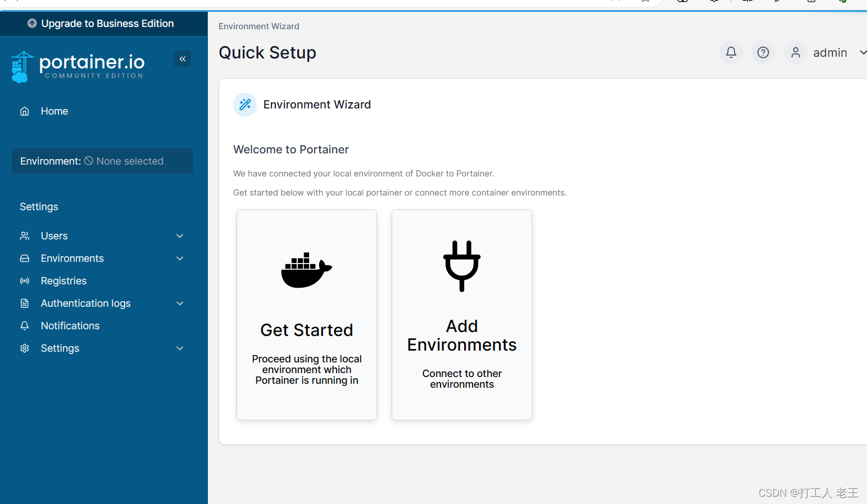Click the Welcome to Portainer heading
867x504 pixels.
(291, 149)
